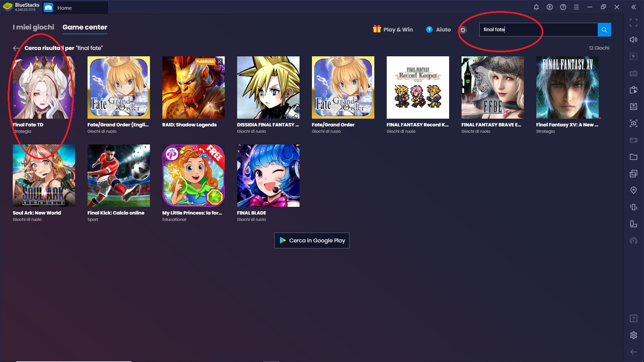Click Cerca in Google Play button
The height and width of the screenshot is (362, 644).
pos(312,240)
